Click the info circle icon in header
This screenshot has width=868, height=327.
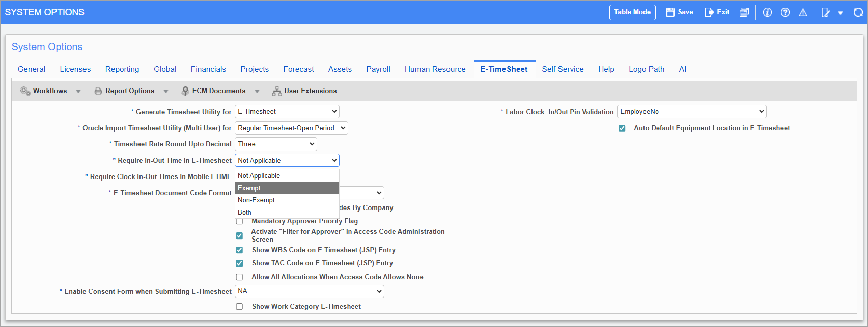tap(767, 12)
